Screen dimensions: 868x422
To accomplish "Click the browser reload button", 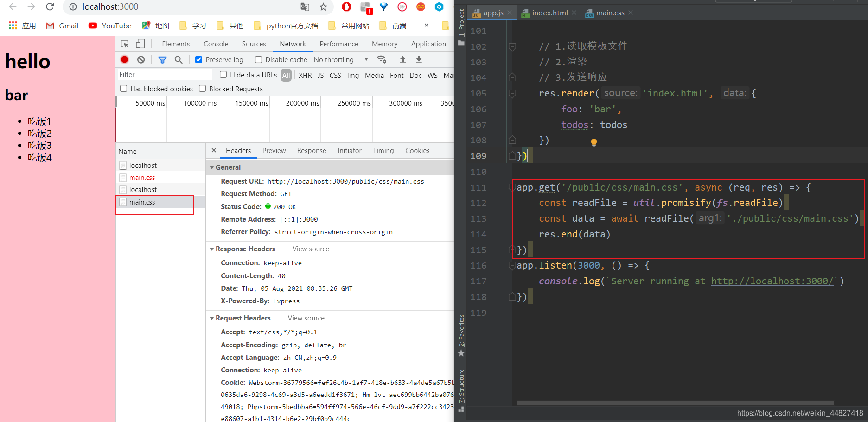I will (50, 7).
